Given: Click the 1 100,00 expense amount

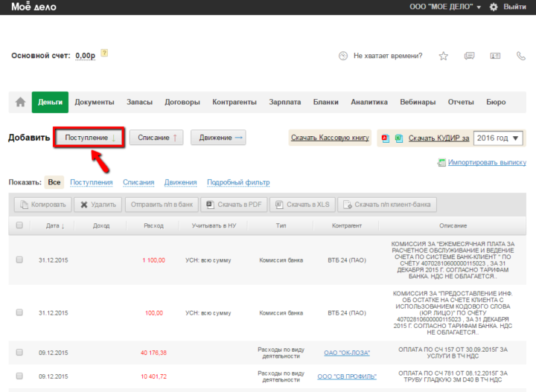Looking at the screenshot, I should pos(153,260).
